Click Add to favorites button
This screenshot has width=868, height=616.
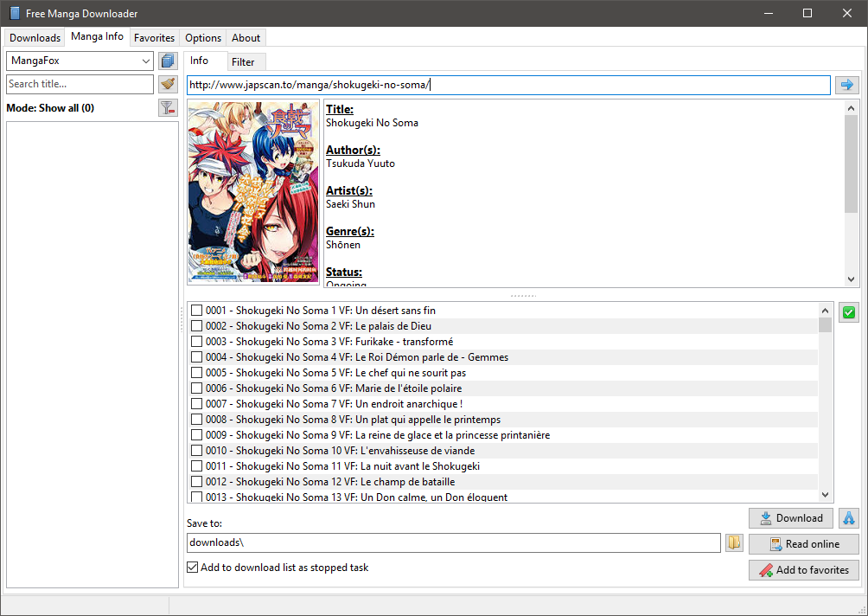[804, 570]
